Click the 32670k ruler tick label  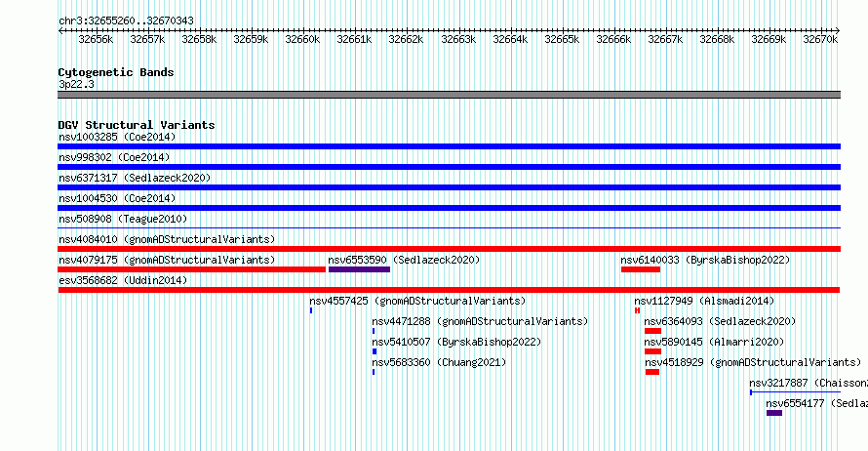820,39
